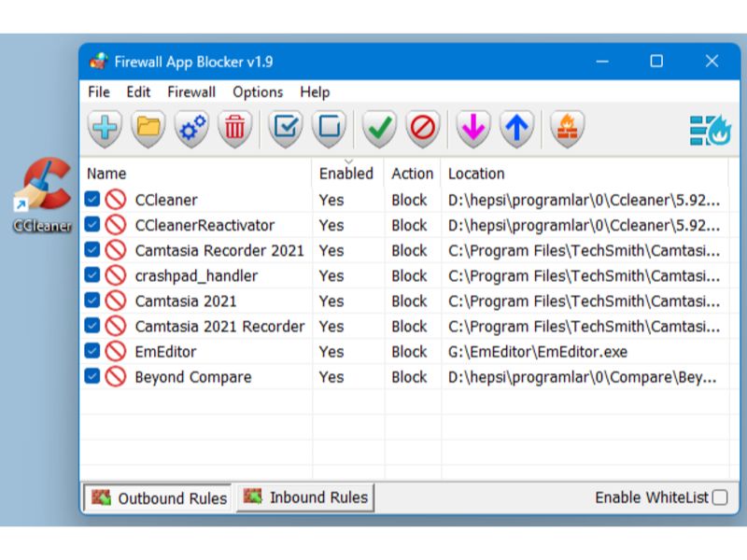747x560 pixels.
Task: Select the Camtasia 2021 Recorder name
Action: (219, 326)
